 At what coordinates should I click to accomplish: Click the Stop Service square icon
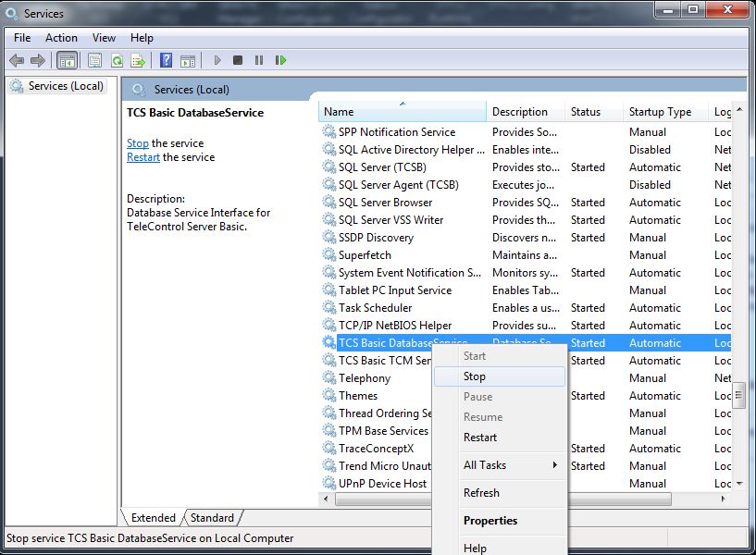238,60
